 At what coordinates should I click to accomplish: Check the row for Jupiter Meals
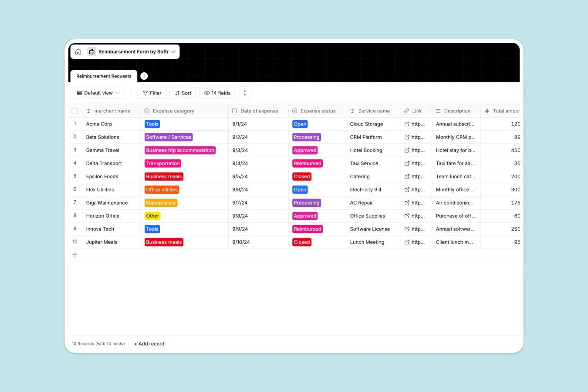74,242
